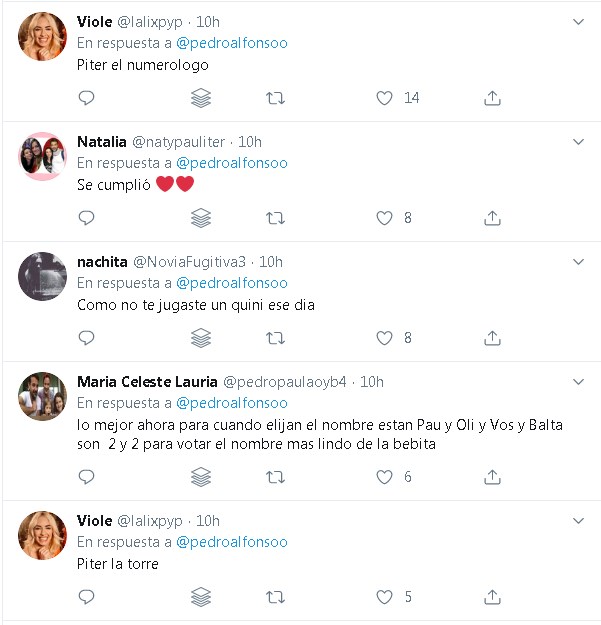
Task: Reply to nachita's quini tweet
Action: coord(87,338)
